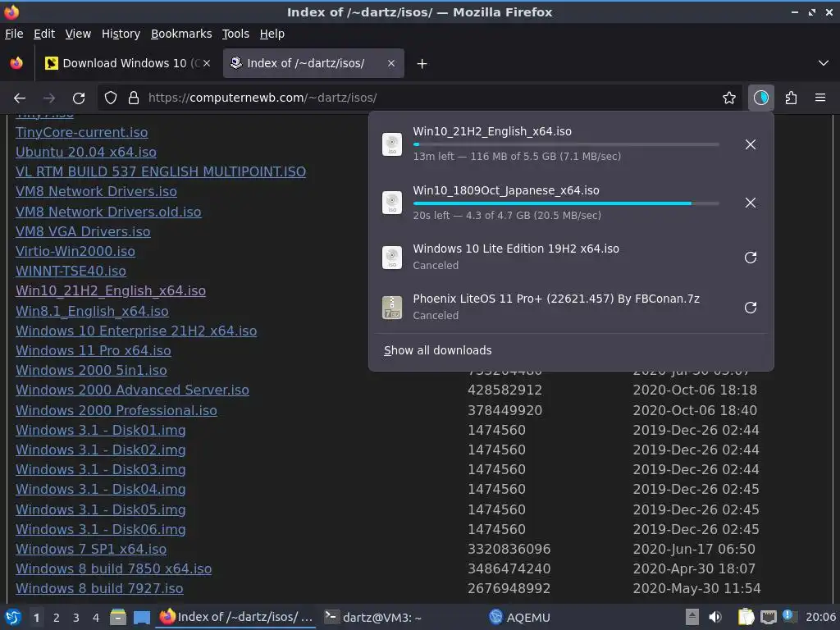Retry Phoenix LiteOS 11 Pro+ download

[751, 308]
